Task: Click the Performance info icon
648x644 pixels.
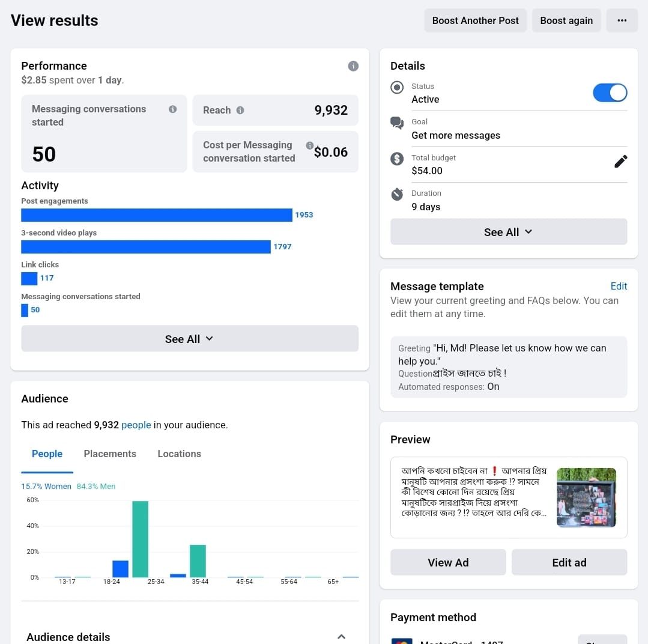Action: [353, 66]
